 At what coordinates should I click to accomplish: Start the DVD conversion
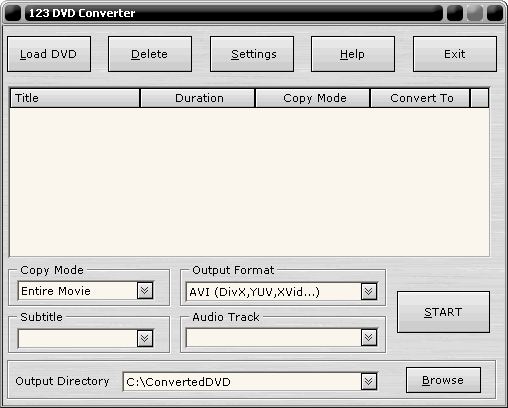pyautogui.click(x=443, y=312)
